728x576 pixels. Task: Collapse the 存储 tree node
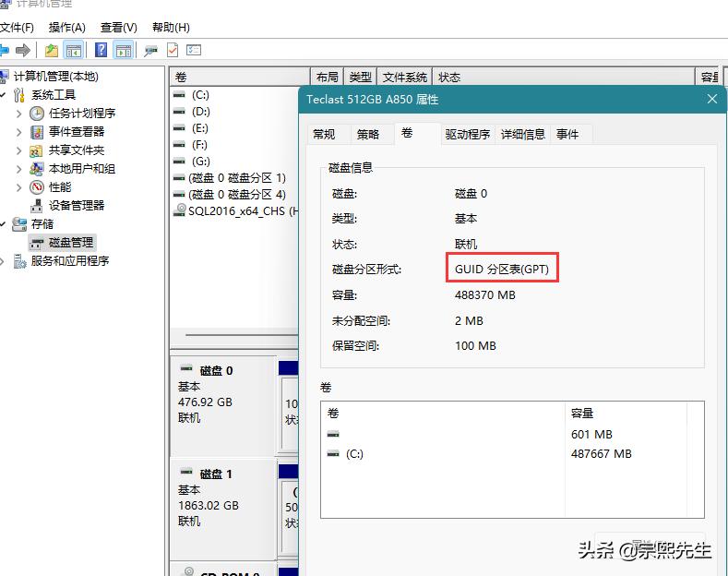coord(3,224)
